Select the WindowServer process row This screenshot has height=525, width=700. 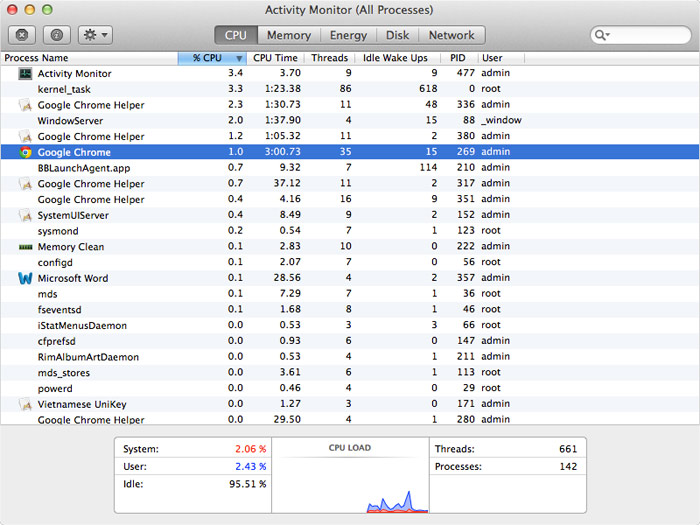pos(350,121)
